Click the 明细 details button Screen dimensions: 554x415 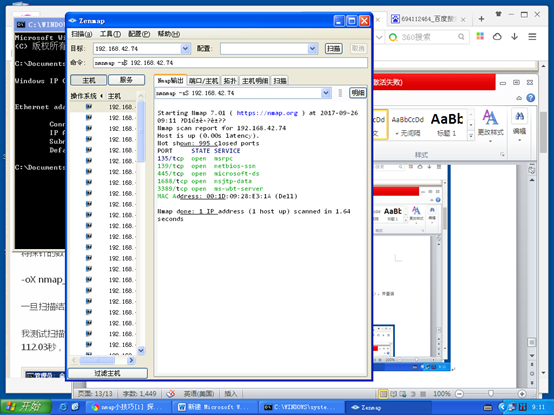(358, 93)
